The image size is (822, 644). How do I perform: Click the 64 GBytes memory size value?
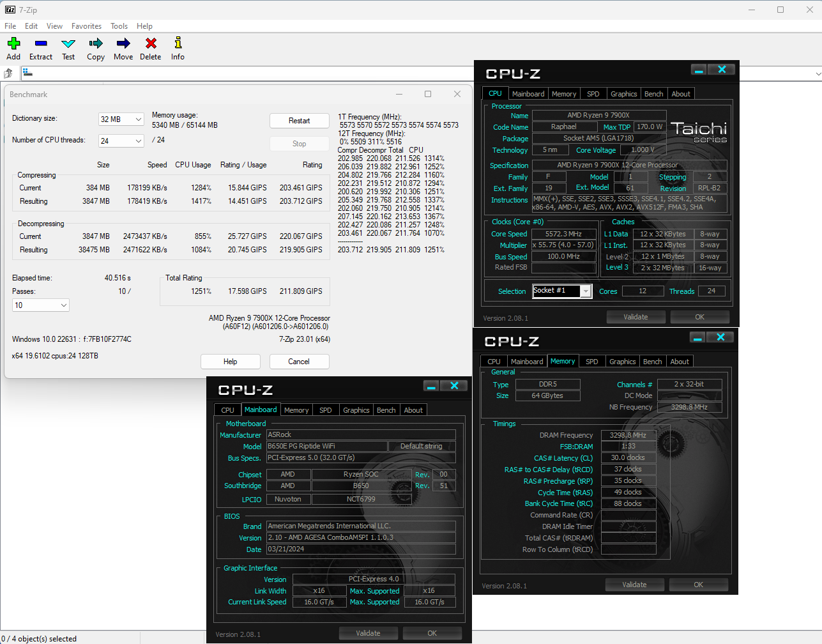[548, 395]
